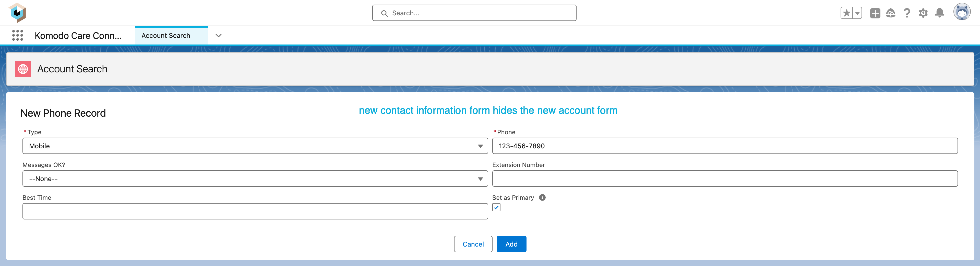Open the Type dropdown showing Mobile
Screen dimensions: 980x266
[x=255, y=146]
